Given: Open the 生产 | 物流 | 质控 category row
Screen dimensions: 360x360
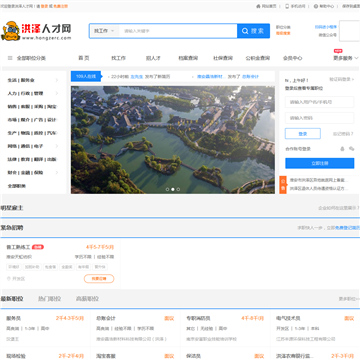Looking at the screenshot, I should point(33,133).
